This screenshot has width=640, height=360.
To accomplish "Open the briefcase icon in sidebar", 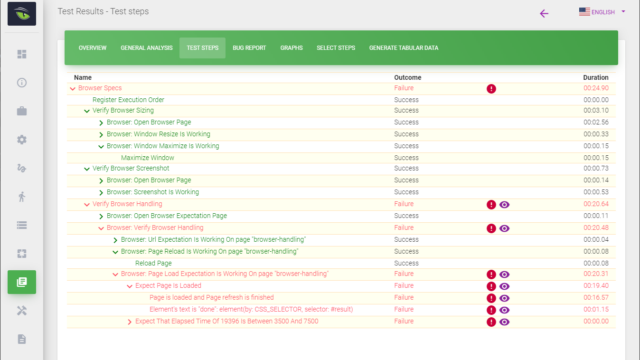I will click(22, 111).
